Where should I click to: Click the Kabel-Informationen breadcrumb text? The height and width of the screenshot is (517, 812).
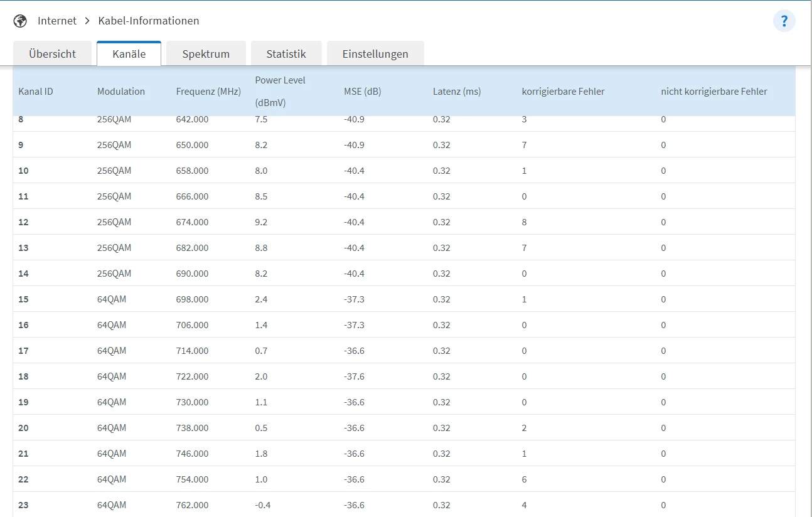click(x=149, y=21)
